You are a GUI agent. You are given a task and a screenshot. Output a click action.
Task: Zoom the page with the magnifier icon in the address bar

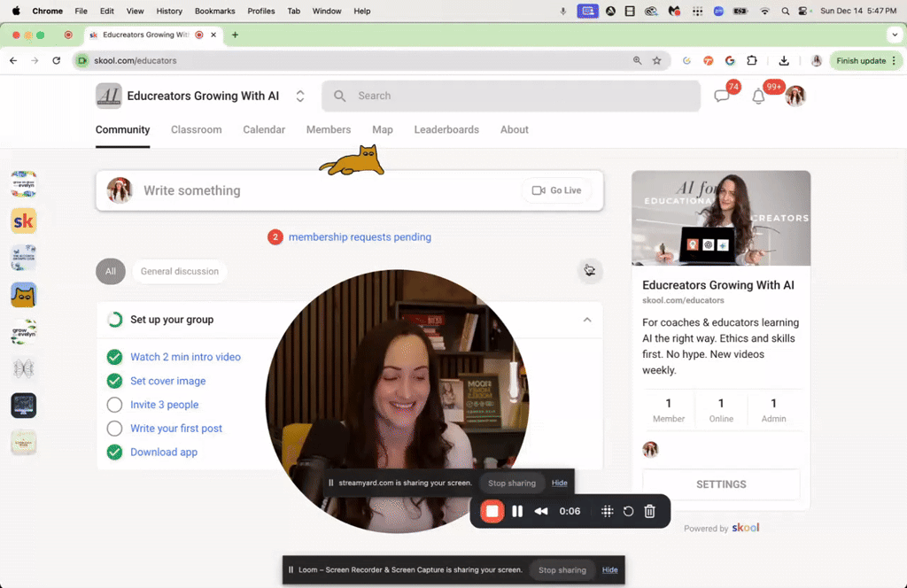pos(637,61)
